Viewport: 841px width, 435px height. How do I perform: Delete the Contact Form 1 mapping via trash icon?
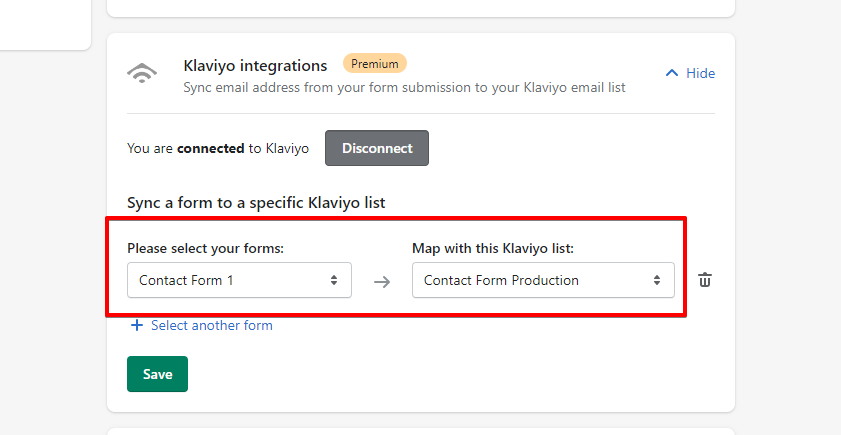[x=705, y=280]
